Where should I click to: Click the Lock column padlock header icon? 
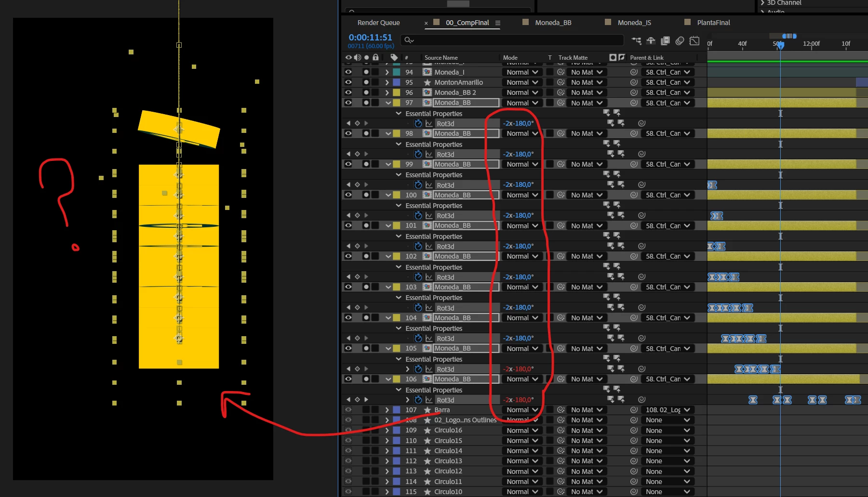(375, 57)
